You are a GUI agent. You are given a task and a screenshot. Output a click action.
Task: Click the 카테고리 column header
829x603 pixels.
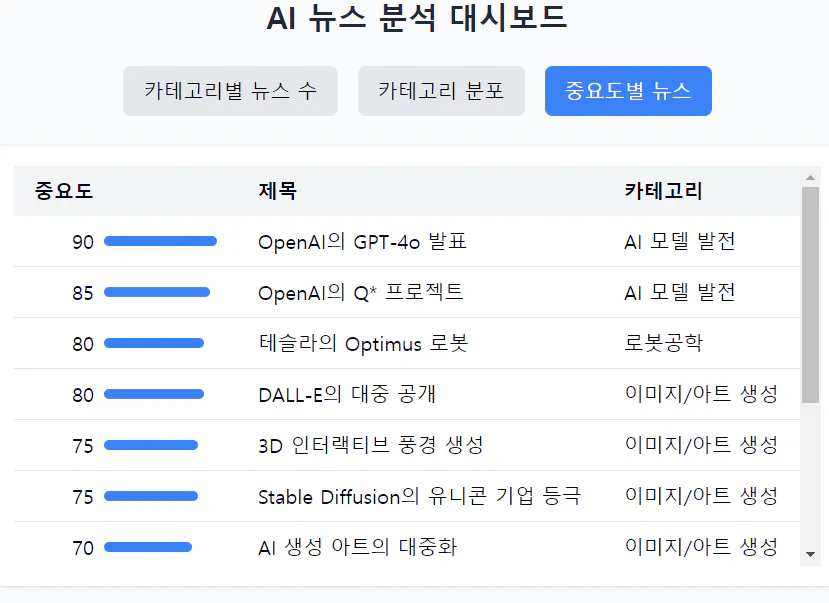(664, 191)
